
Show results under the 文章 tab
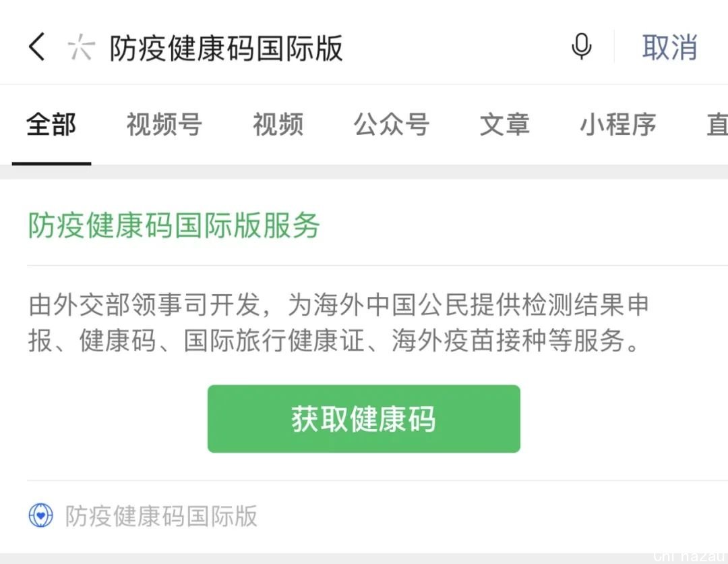click(505, 125)
